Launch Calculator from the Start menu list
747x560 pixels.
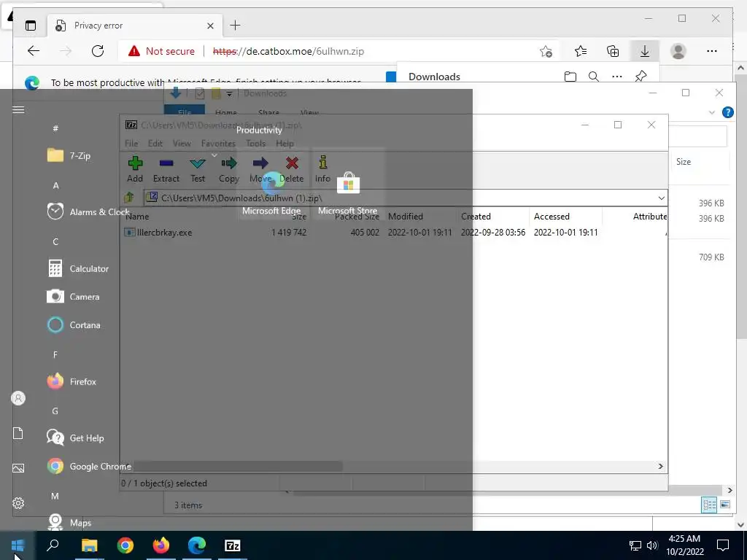click(x=78, y=268)
